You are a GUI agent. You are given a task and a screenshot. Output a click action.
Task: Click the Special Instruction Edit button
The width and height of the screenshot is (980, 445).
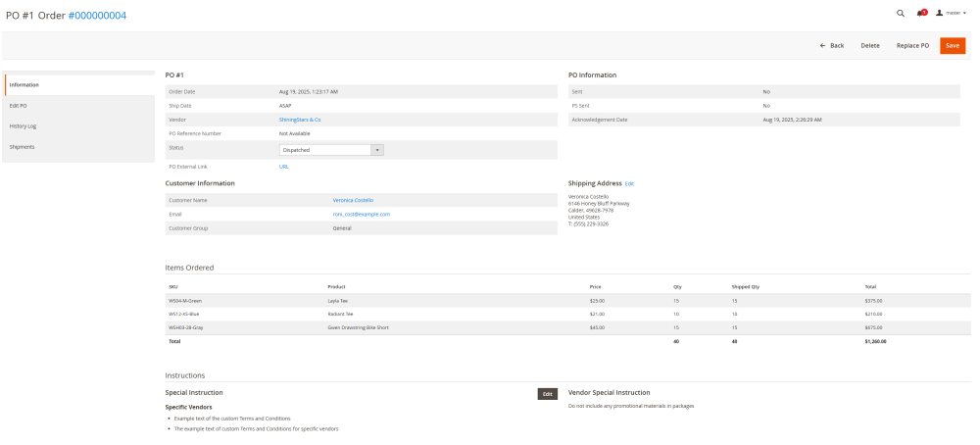tap(548, 394)
